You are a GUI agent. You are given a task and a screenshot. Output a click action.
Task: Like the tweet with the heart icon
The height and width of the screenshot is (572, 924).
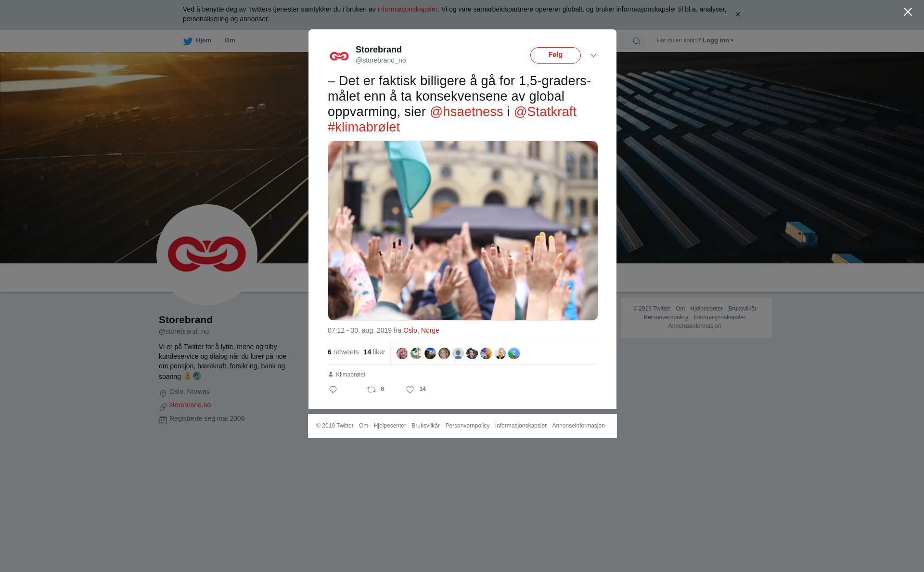(410, 390)
